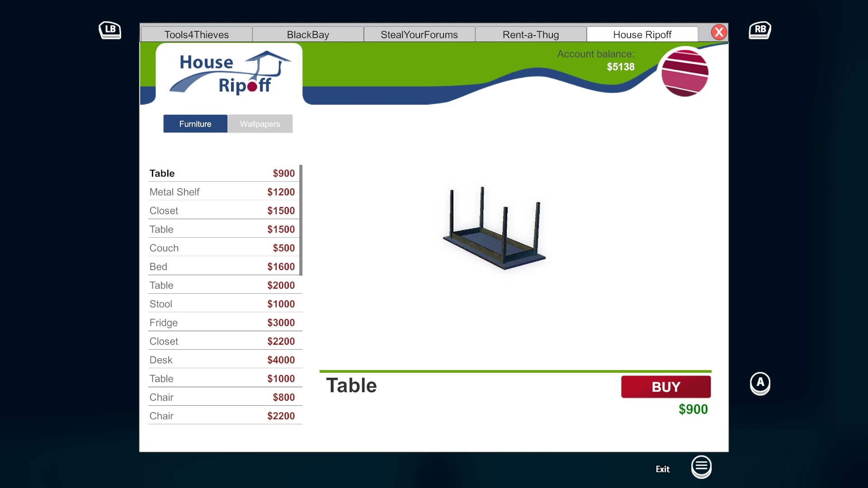This screenshot has height=488, width=868.
Task: Go to the Rent-a-Thug tab
Action: pyautogui.click(x=531, y=35)
